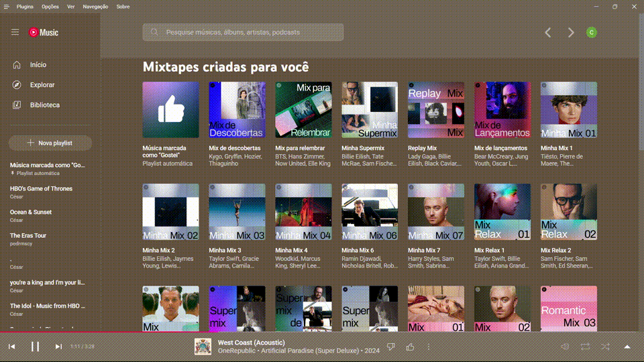Open the app menu icon in title bar
The width and height of the screenshot is (644, 362).
point(6,7)
